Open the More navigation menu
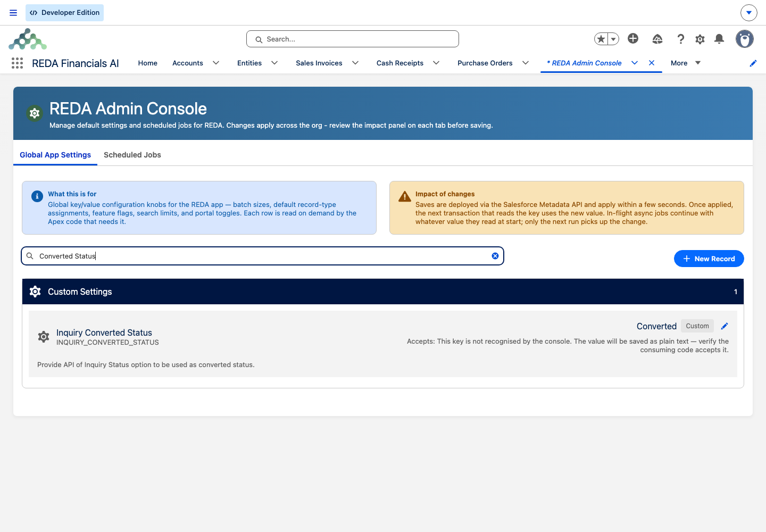766x532 pixels. [x=686, y=63]
